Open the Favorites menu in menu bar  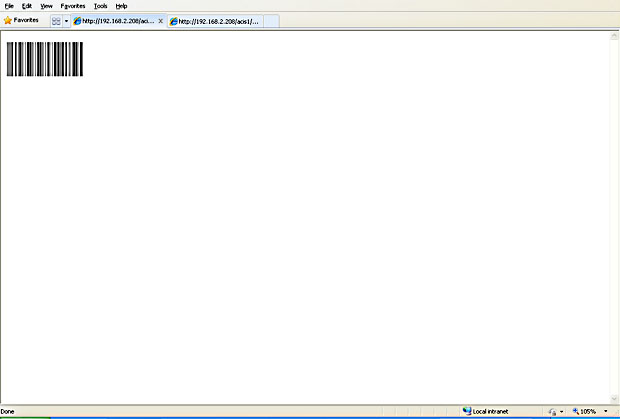pos(73,6)
